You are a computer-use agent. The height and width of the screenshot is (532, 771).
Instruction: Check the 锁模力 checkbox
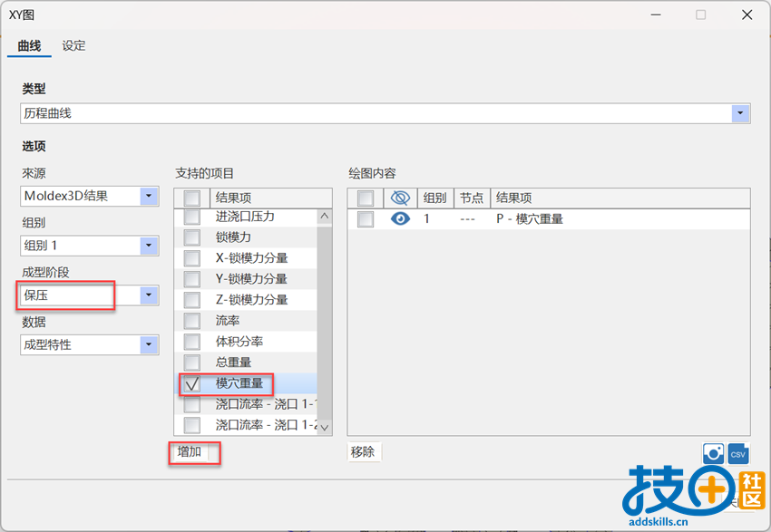pos(191,237)
